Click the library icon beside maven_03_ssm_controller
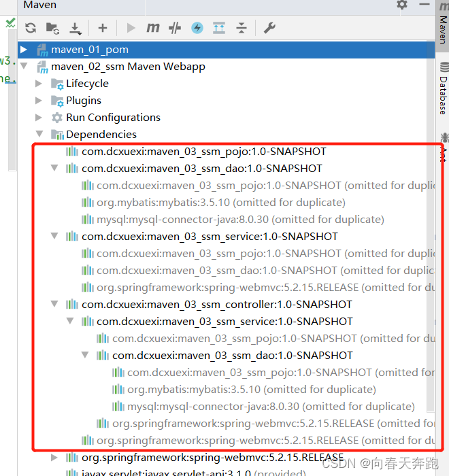Screen dimensions: 449x476 72,304
